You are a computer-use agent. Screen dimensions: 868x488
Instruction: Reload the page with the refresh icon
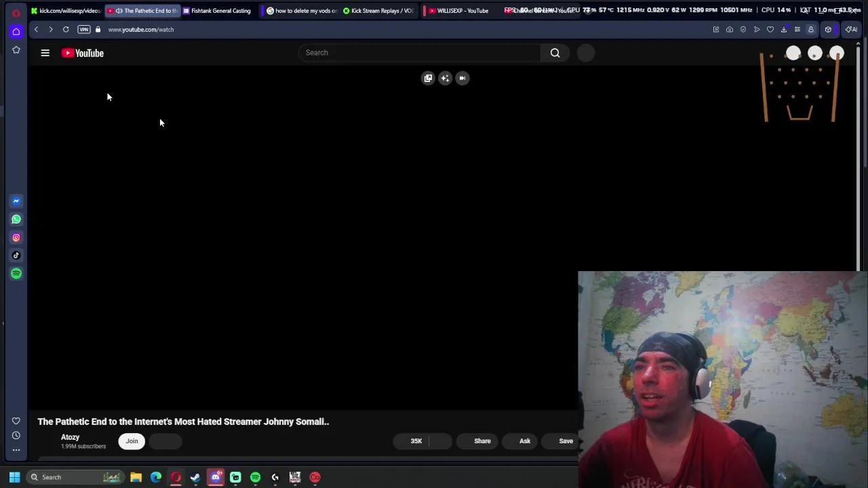click(66, 29)
